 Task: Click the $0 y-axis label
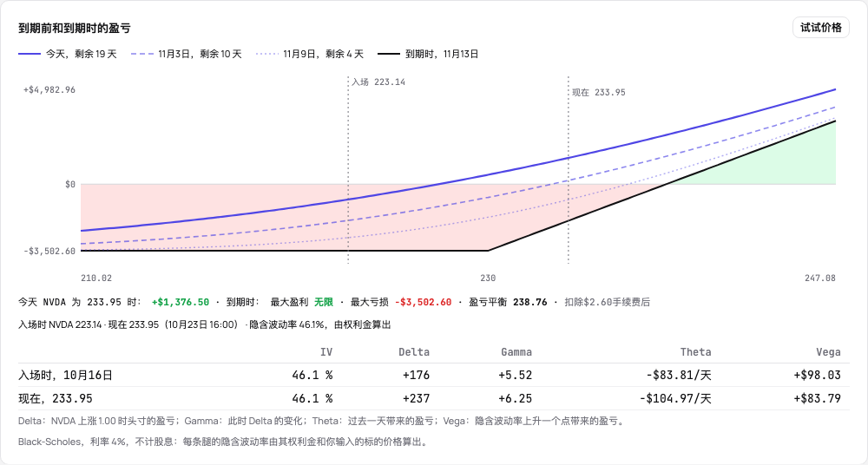pyautogui.click(x=70, y=184)
